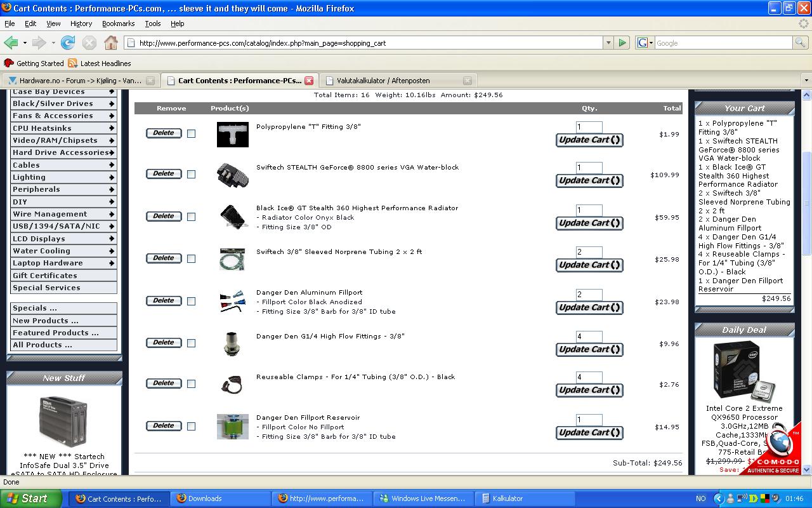Open the Getting Started bookmark
The image size is (812, 508).
[34, 63]
